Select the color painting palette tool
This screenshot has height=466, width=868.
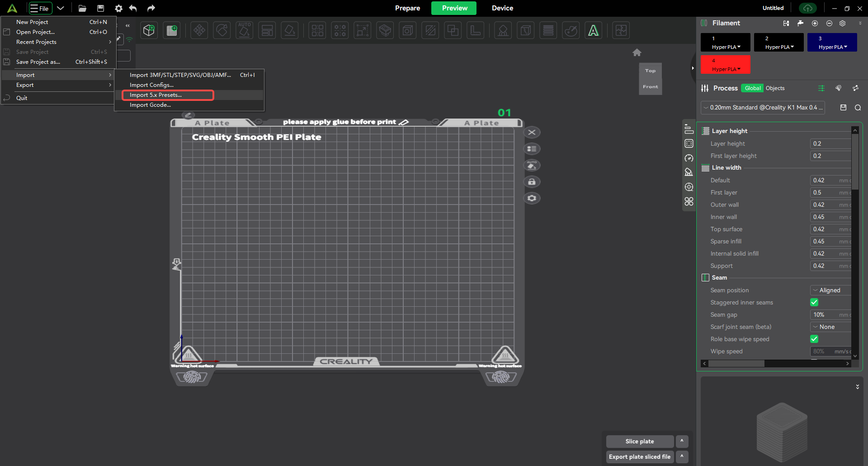(x=571, y=30)
